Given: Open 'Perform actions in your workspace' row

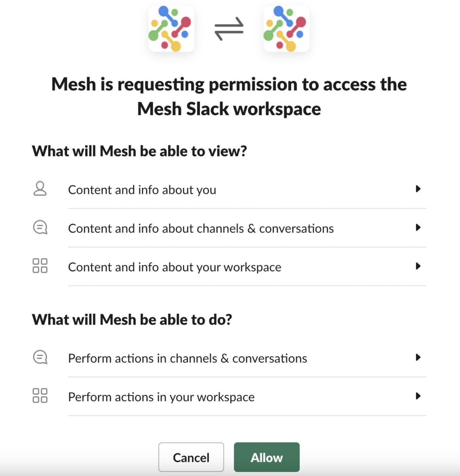Looking at the screenshot, I should point(161,397).
